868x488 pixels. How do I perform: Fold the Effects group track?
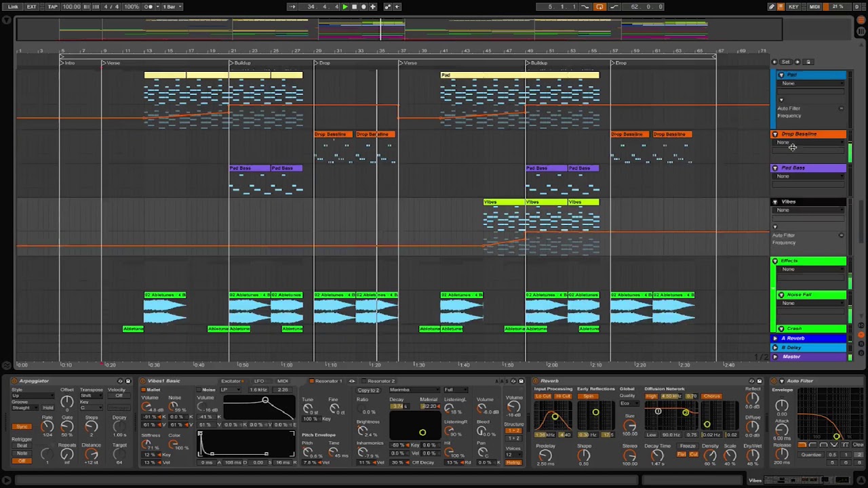click(775, 261)
